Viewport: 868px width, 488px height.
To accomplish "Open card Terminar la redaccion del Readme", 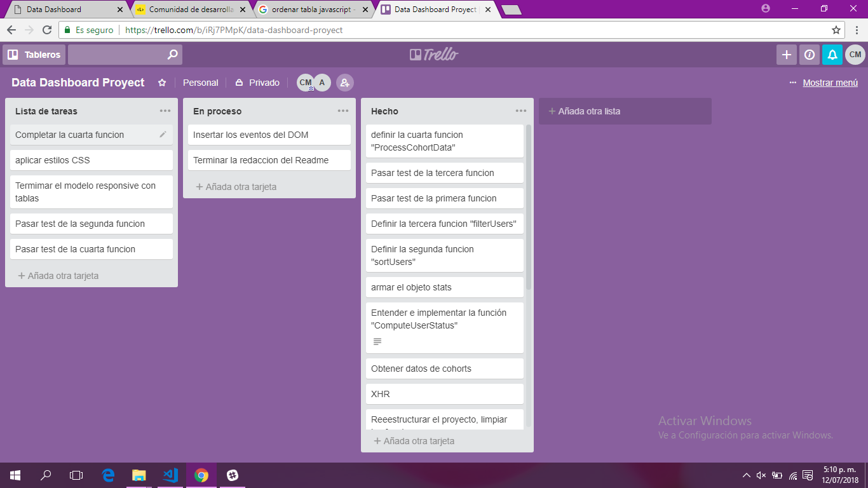I will pyautogui.click(x=269, y=160).
